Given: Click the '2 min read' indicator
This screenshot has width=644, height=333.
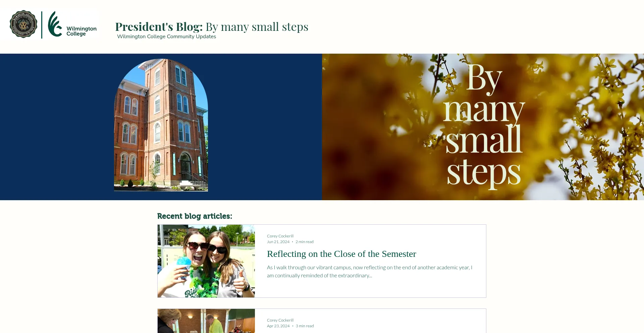Looking at the screenshot, I should pyautogui.click(x=304, y=241).
